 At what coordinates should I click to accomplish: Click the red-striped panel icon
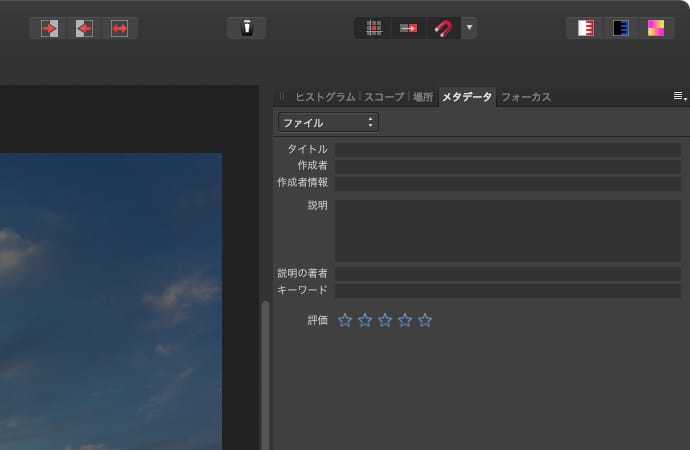point(586,28)
